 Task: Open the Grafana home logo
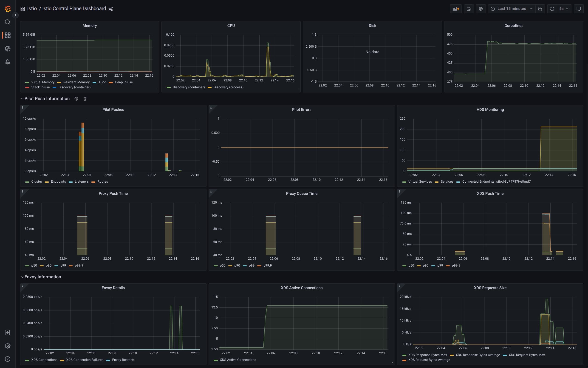tap(8, 9)
